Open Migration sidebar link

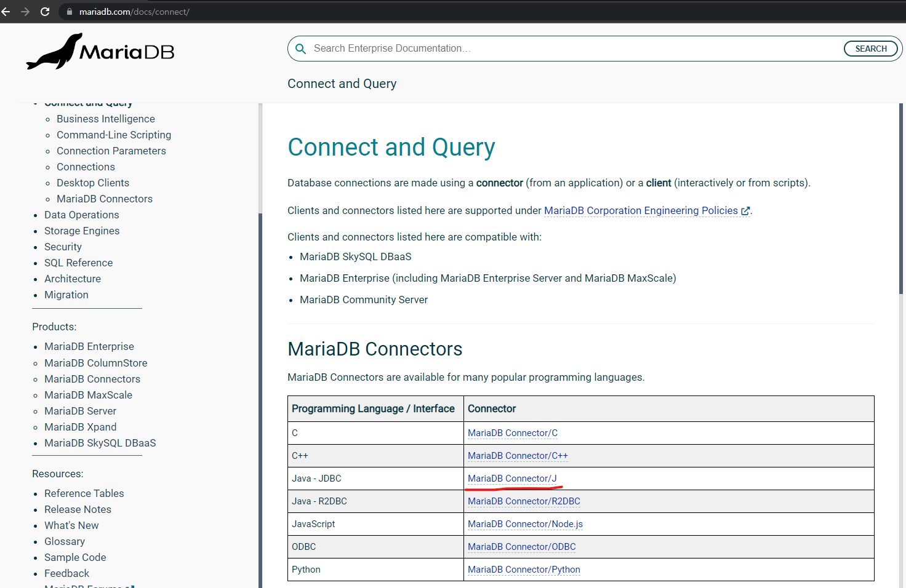click(66, 295)
